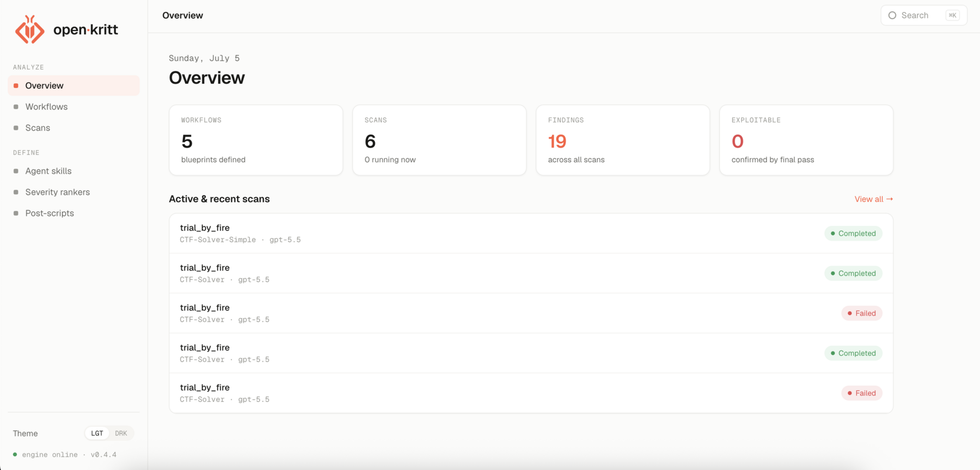Viewport: 980px width, 470px height.
Task: Follow the View all link
Action: pos(873,199)
